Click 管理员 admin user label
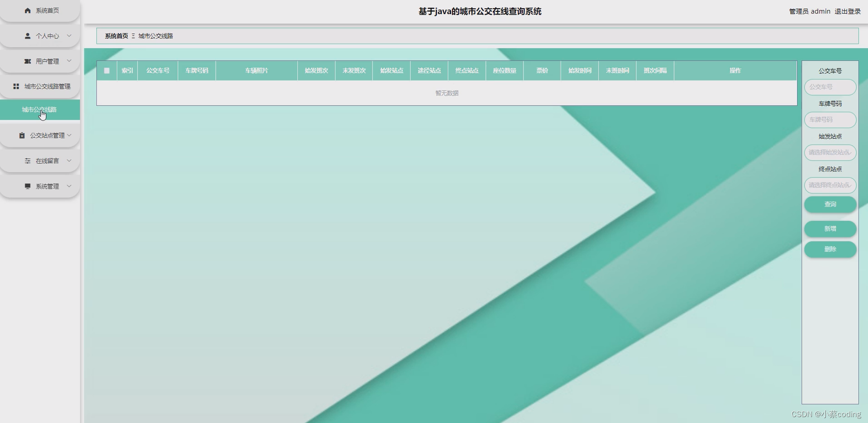This screenshot has width=868, height=423. point(810,11)
